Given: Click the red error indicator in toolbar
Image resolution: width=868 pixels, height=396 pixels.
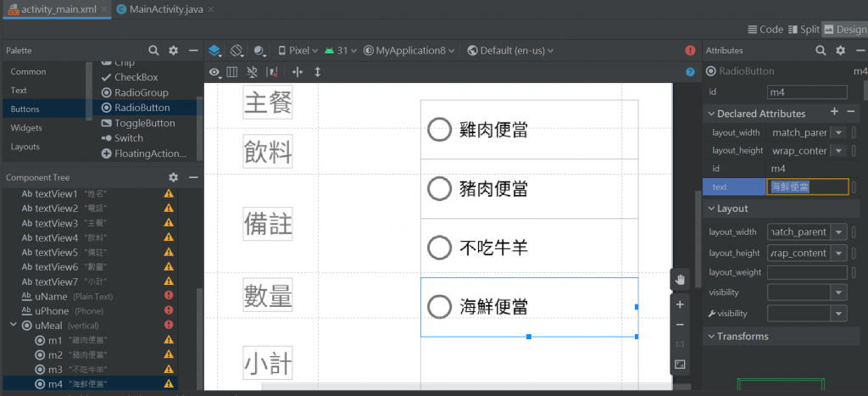Looking at the screenshot, I should tap(690, 50).
